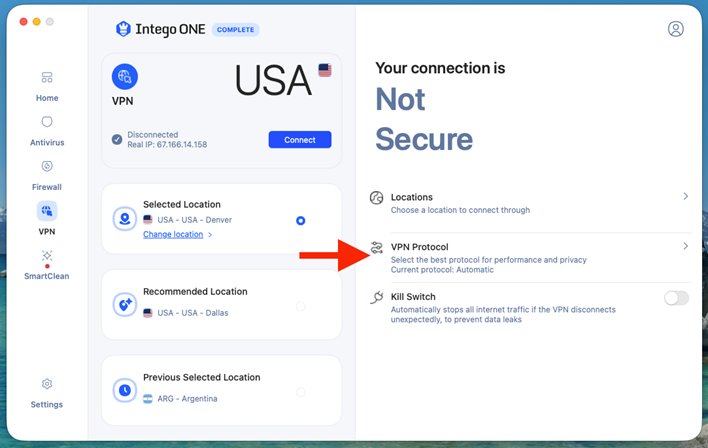Image resolution: width=708 pixels, height=448 pixels.
Task: Open the Locations heading
Action: point(411,197)
